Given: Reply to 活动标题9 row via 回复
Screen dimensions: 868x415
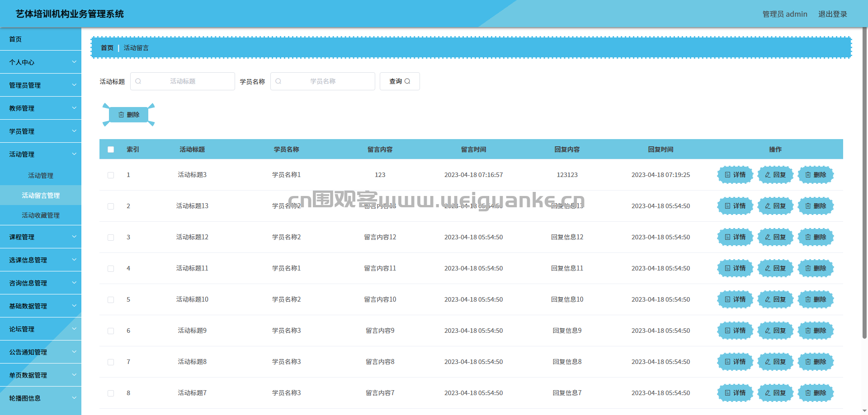Looking at the screenshot, I should click(x=775, y=331).
